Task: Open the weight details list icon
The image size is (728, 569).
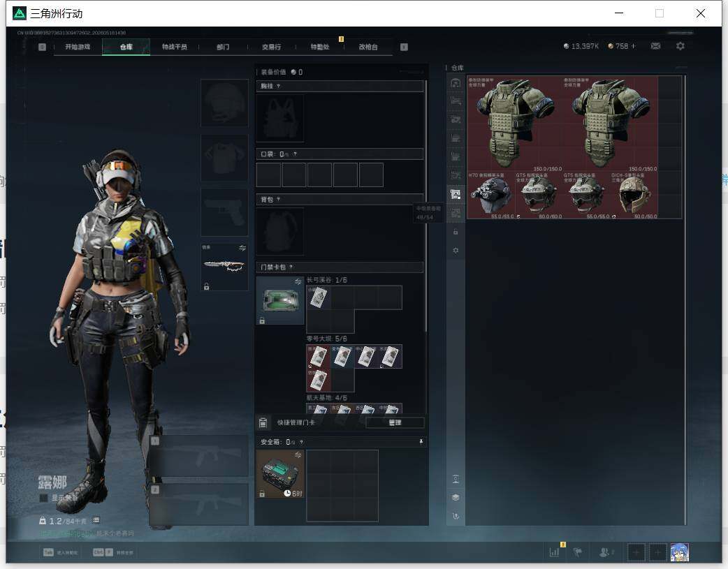Action: coord(96,520)
